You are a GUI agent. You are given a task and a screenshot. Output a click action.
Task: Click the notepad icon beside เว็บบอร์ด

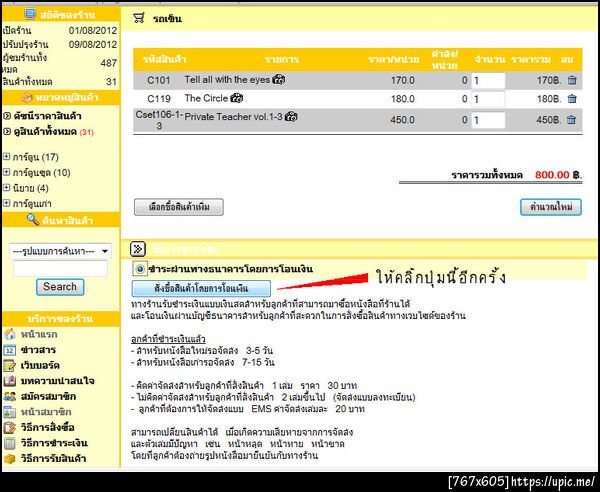[x=10, y=365]
